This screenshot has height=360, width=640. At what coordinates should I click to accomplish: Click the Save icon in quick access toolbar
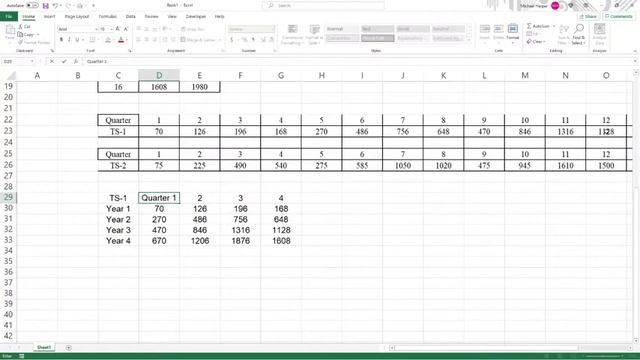click(x=46, y=6)
